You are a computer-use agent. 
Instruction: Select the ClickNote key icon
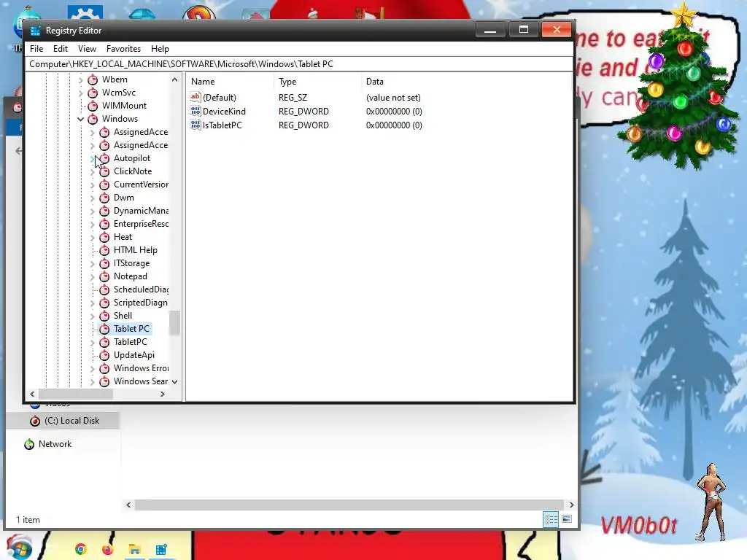pos(104,171)
